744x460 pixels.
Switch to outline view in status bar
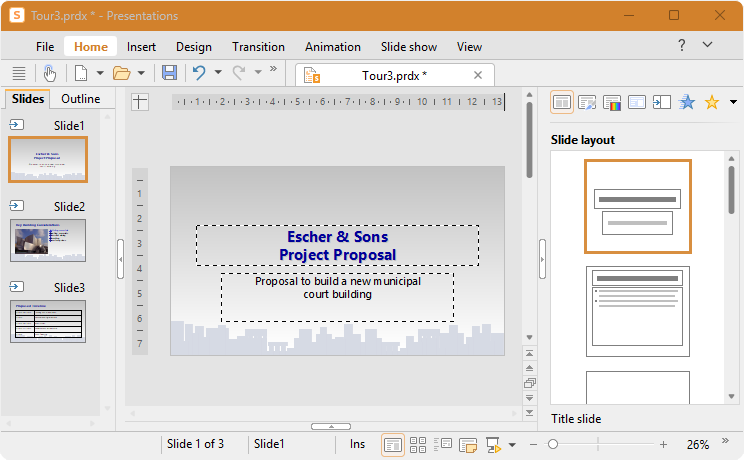(x=443, y=444)
